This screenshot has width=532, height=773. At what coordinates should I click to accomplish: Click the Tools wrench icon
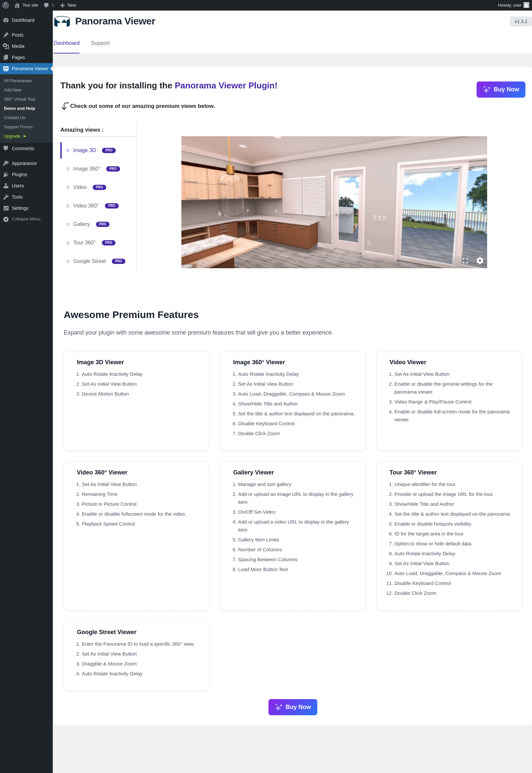6,197
